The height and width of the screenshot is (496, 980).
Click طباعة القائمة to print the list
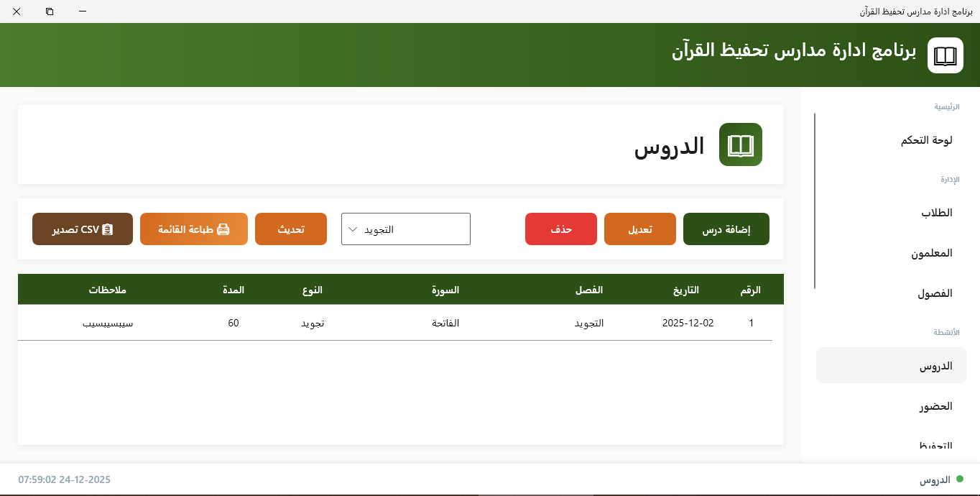193,229
